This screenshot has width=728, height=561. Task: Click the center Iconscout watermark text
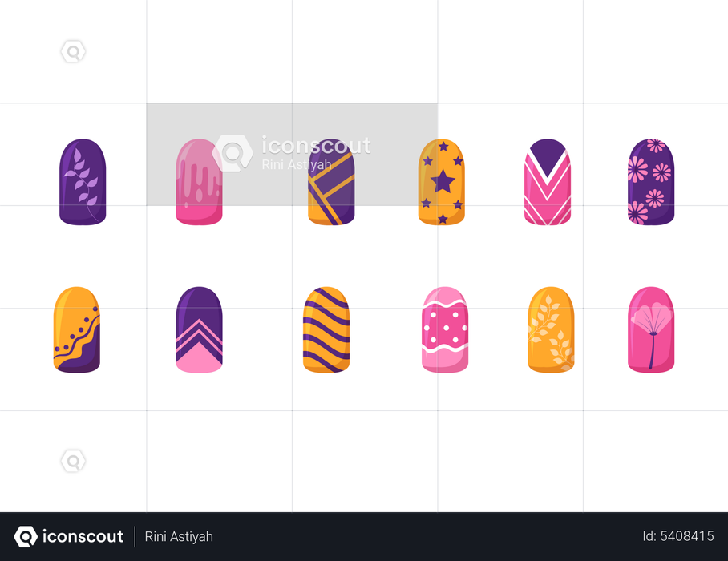316,146
